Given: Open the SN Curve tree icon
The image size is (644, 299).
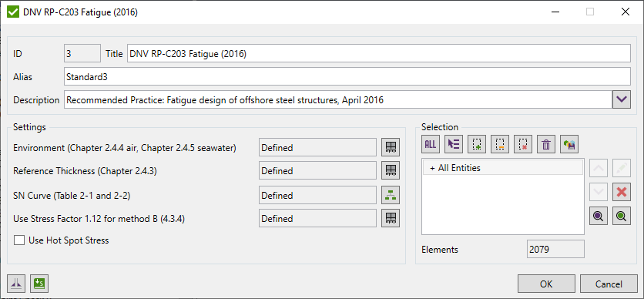Looking at the screenshot, I should coord(391,195).
